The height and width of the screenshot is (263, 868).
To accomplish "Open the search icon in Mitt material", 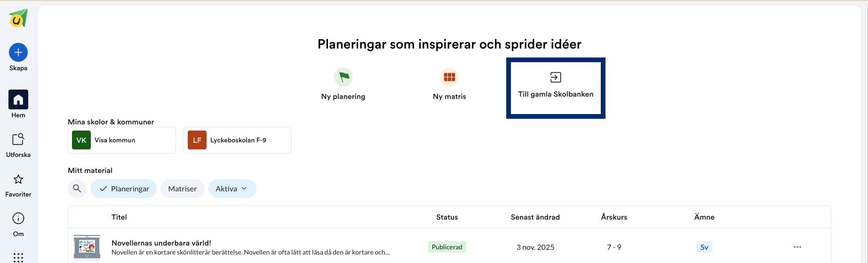I will click(77, 189).
